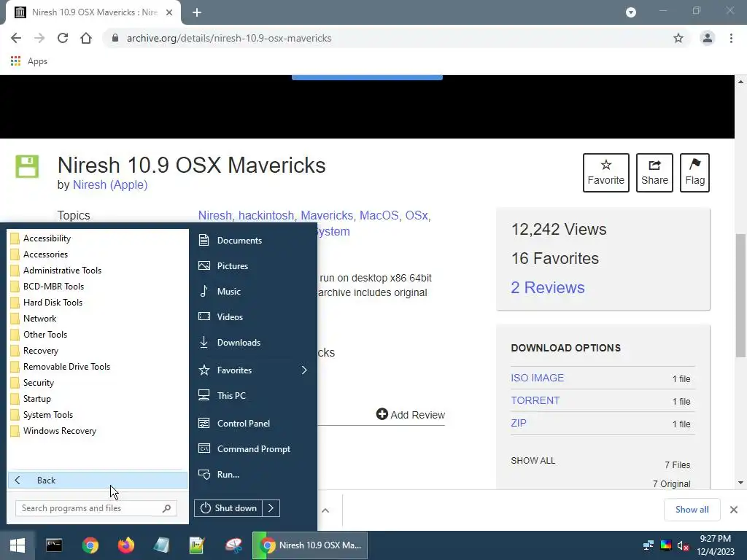
Task: Go back to the previous page
Action: (16, 38)
